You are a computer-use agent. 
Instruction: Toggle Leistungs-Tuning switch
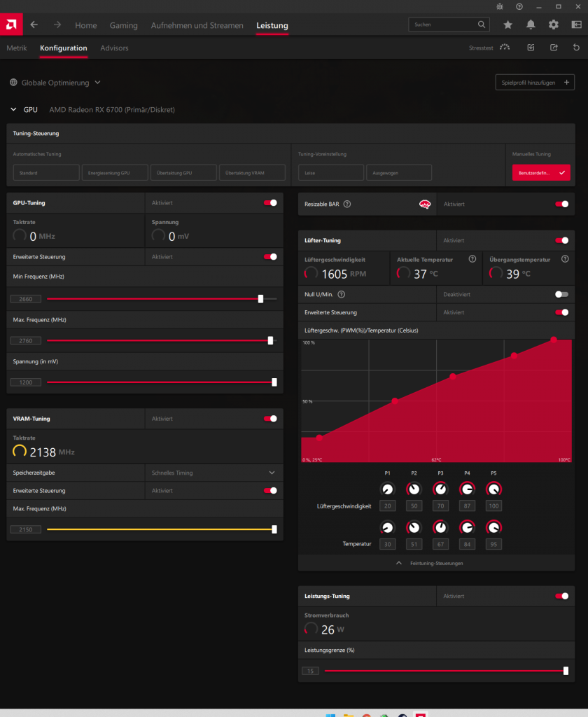tap(562, 596)
